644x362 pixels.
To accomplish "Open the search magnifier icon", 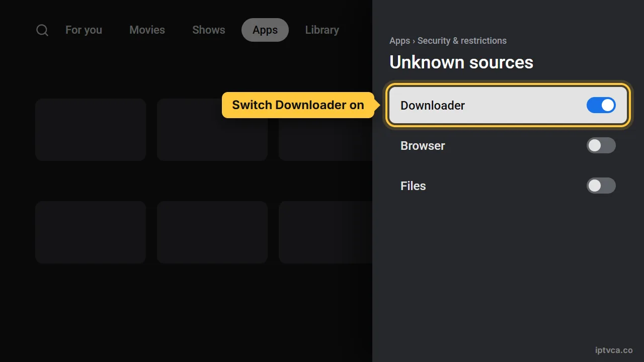I will point(42,30).
